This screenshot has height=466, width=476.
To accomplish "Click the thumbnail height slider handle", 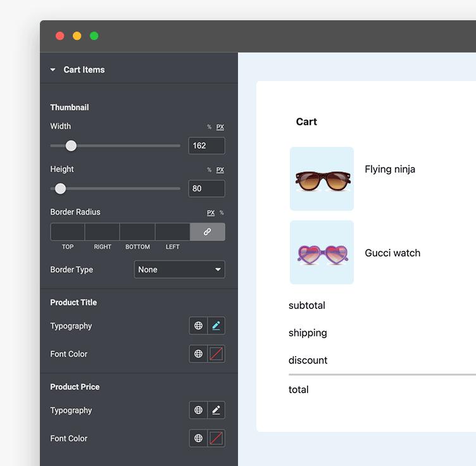I will tap(60, 189).
